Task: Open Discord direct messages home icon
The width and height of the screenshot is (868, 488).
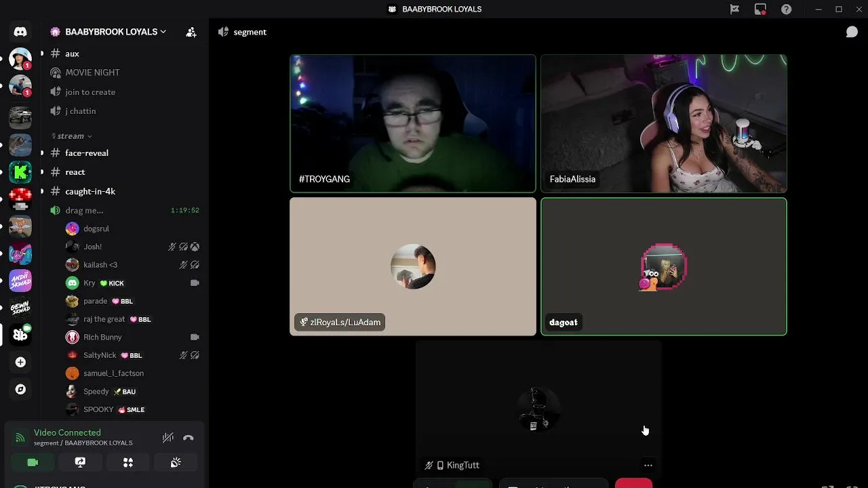Action: tap(20, 32)
